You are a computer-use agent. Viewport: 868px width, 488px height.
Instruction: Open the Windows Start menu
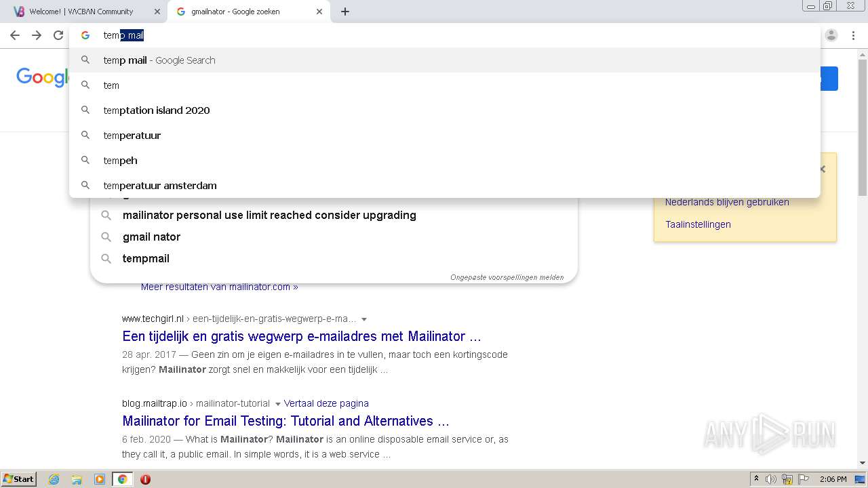(19, 479)
